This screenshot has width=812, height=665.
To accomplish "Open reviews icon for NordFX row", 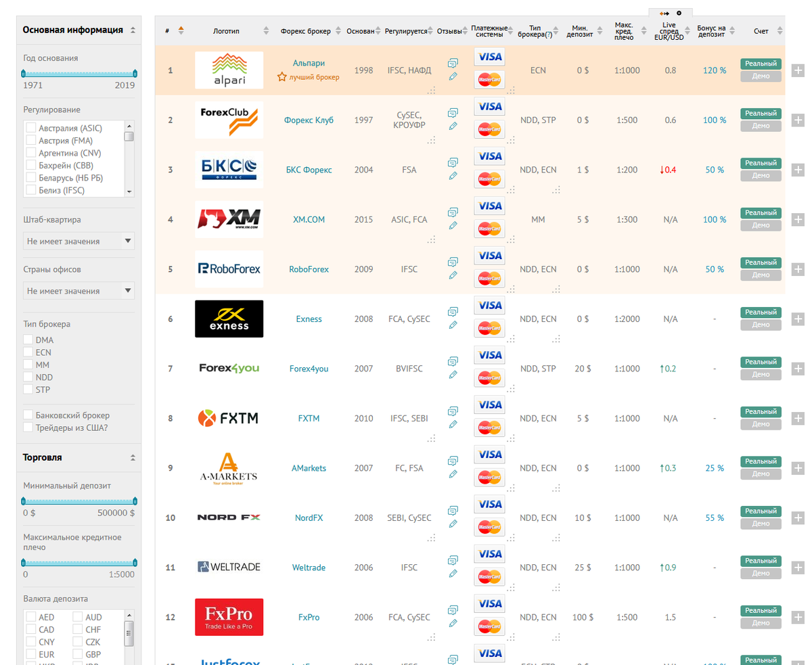I will pos(453,511).
